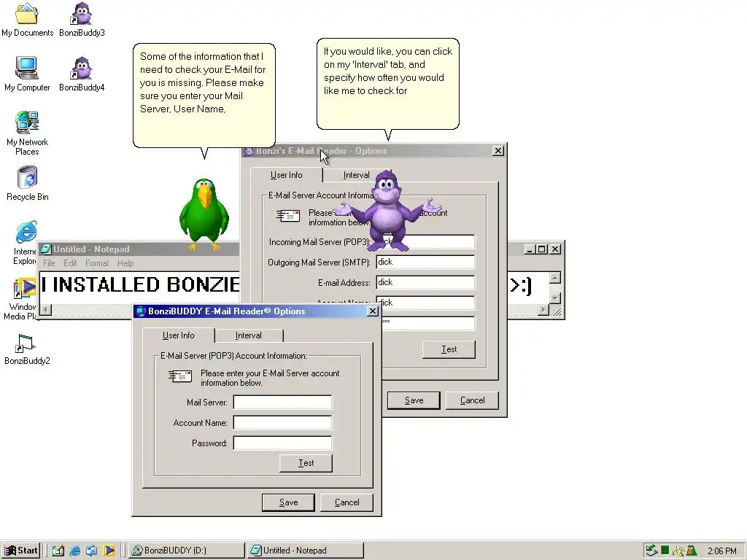This screenshot has height=560, width=747.
Task: Click masked password field in Bonzi's E-Mail Reader
Action: coord(427,323)
